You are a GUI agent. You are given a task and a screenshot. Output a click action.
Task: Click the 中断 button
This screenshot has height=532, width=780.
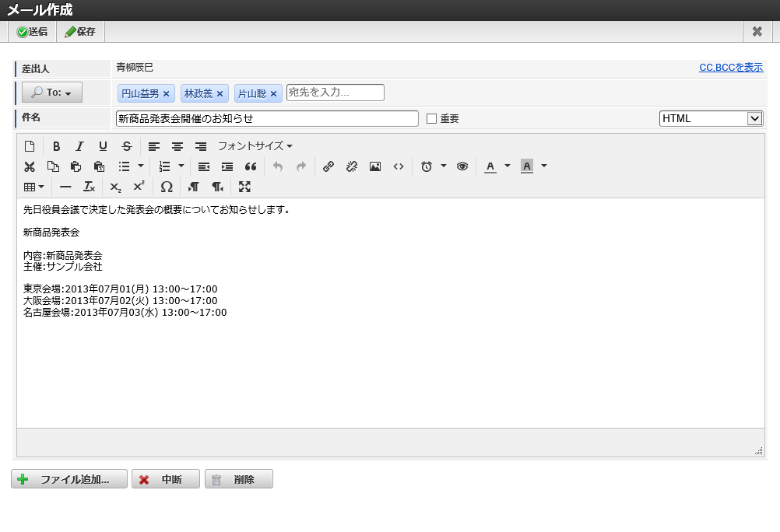point(166,479)
